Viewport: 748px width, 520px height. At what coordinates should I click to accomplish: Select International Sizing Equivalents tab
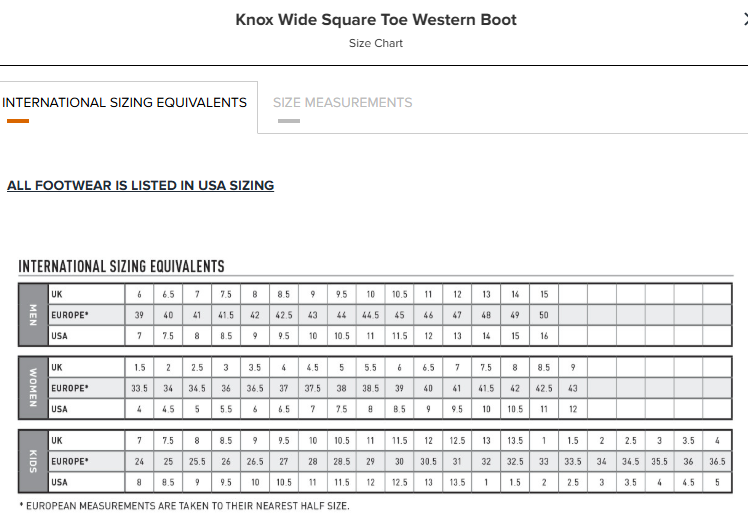tap(125, 103)
